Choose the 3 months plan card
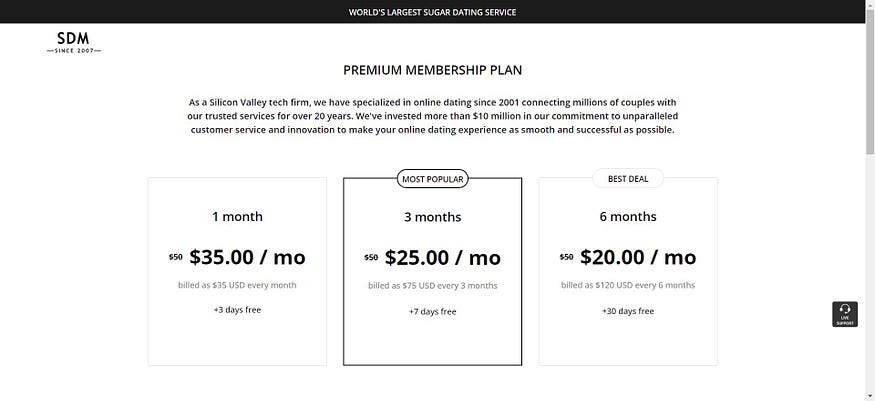 point(432,272)
